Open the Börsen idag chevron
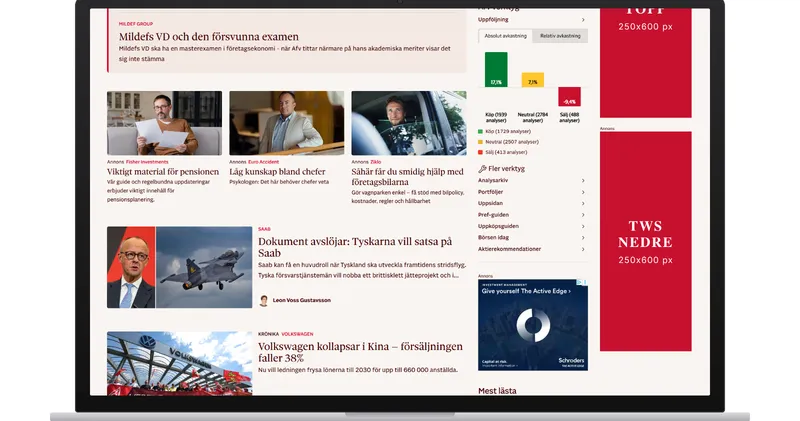Image resolution: width=800 pixels, height=421 pixels. [583, 238]
